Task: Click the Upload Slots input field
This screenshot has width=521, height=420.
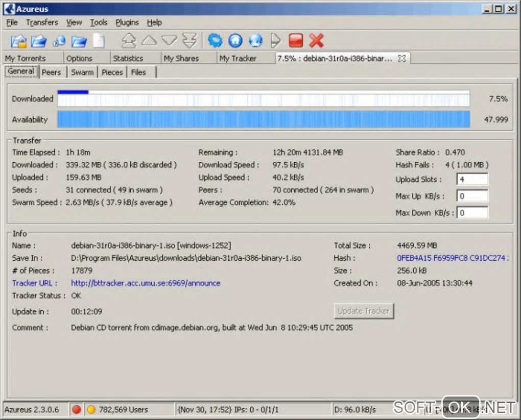Action: [472, 180]
